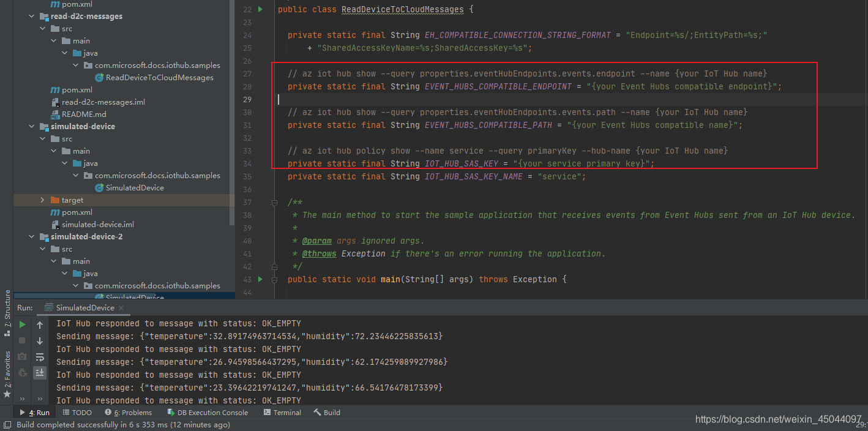Image resolution: width=868 pixels, height=431 pixels.
Task: Select pom.xml under simulated-device
Action: [x=77, y=212]
